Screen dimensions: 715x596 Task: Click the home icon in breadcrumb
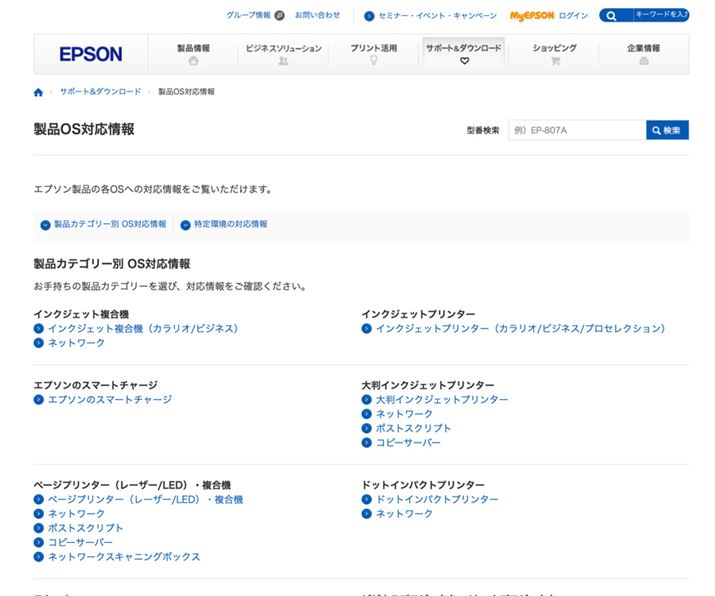(x=38, y=92)
